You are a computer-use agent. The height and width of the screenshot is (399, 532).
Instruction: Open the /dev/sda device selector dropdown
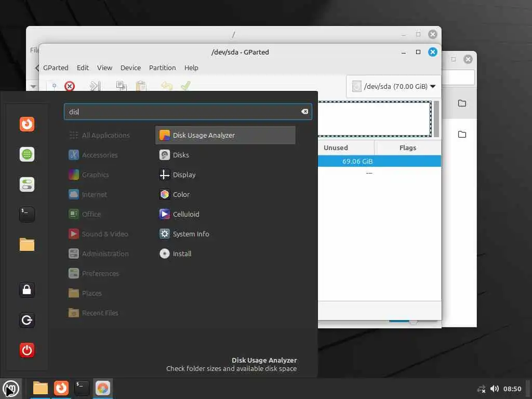point(394,87)
